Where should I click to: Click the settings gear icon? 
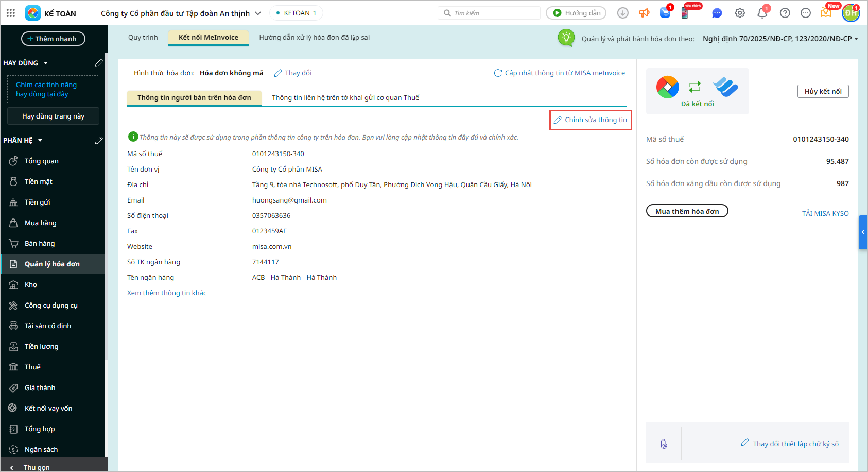(740, 13)
